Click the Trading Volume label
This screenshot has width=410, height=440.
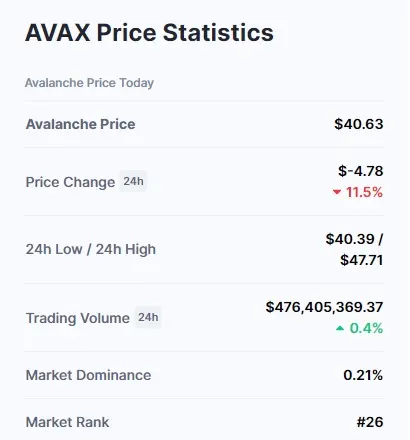(78, 318)
